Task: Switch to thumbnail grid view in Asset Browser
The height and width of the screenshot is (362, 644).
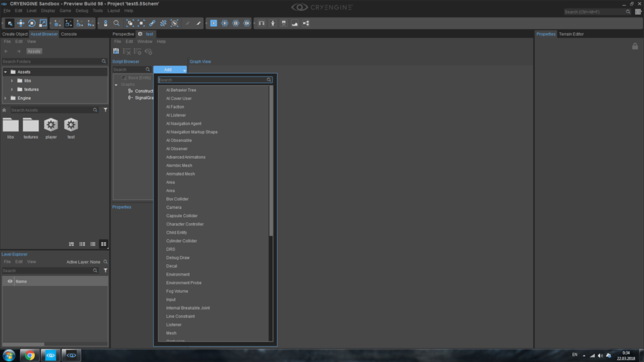Action: pos(103,244)
